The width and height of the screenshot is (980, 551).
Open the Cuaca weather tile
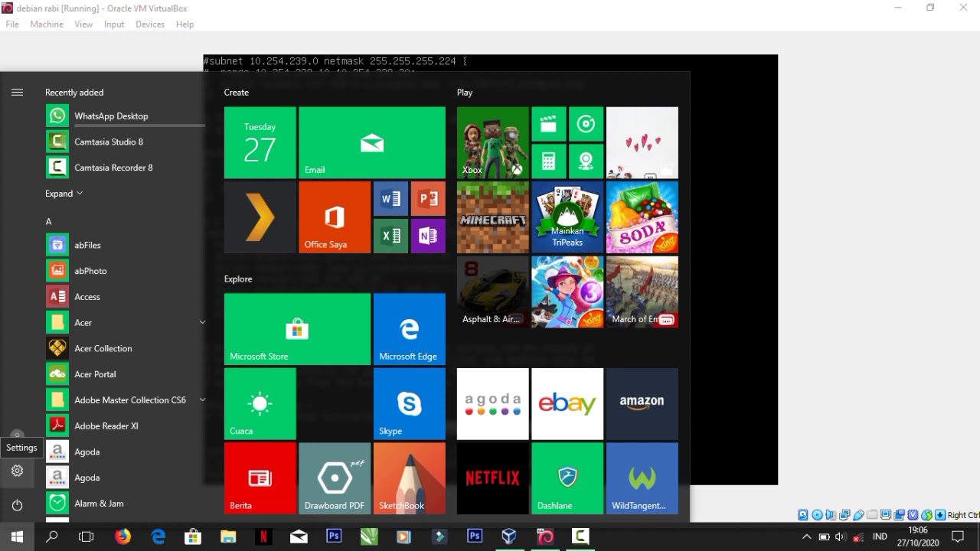click(260, 404)
